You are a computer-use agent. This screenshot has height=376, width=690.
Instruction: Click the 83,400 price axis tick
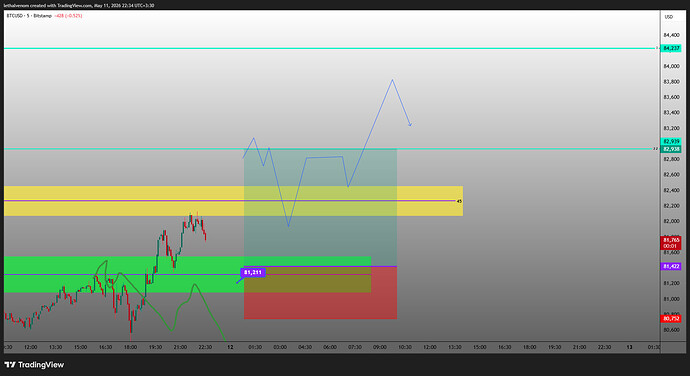[672, 113]
